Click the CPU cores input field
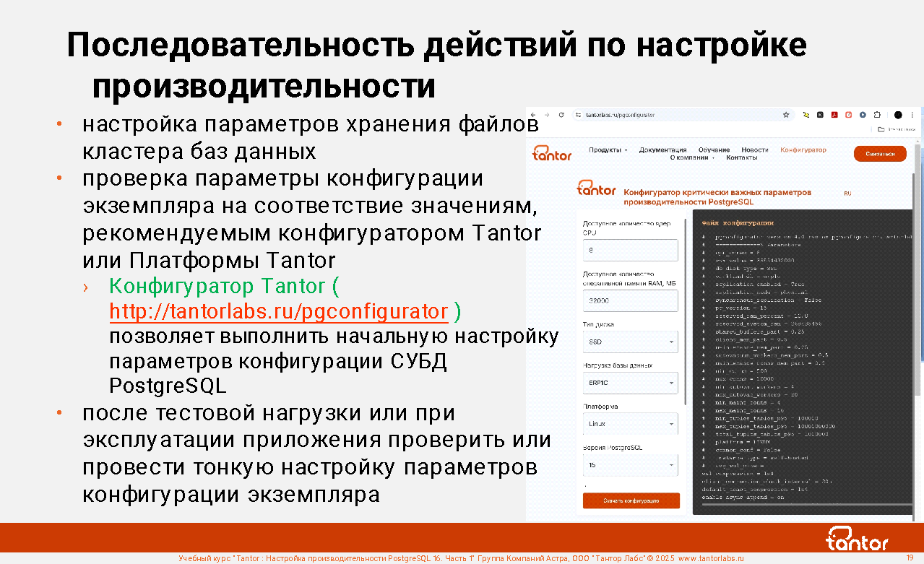The image size is (924, 564). [630, 250]
